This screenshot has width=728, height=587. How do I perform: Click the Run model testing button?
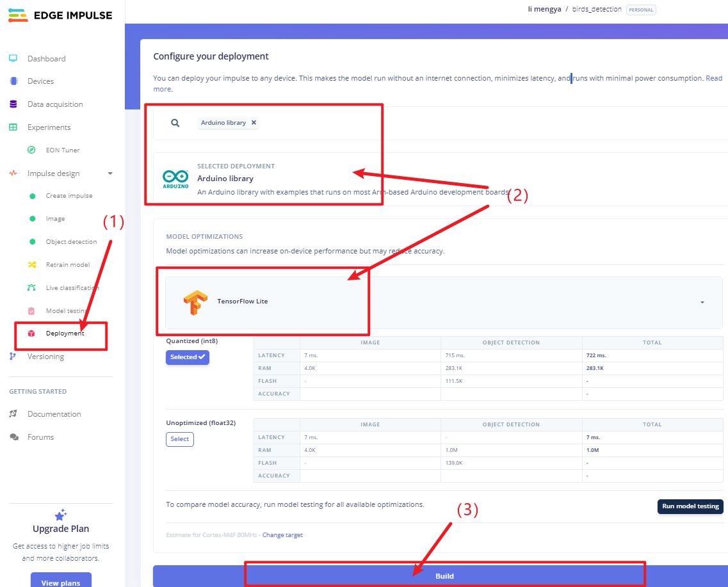click(690, 506)
